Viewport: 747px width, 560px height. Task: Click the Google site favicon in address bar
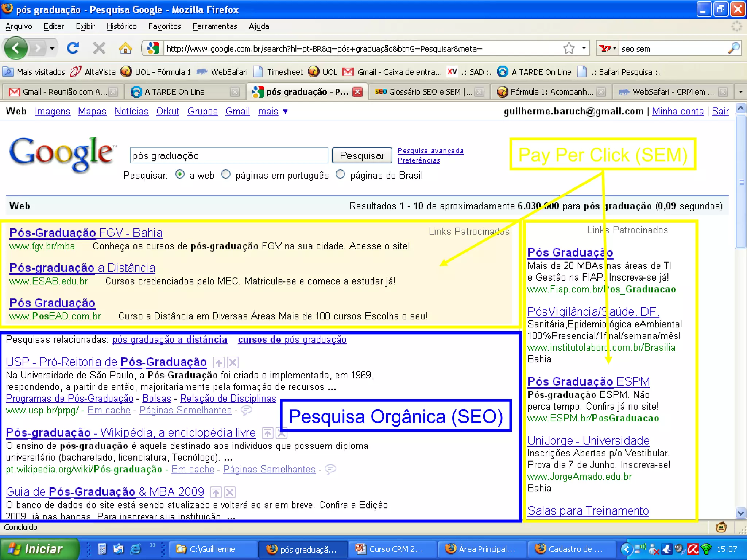click(153, 48)
